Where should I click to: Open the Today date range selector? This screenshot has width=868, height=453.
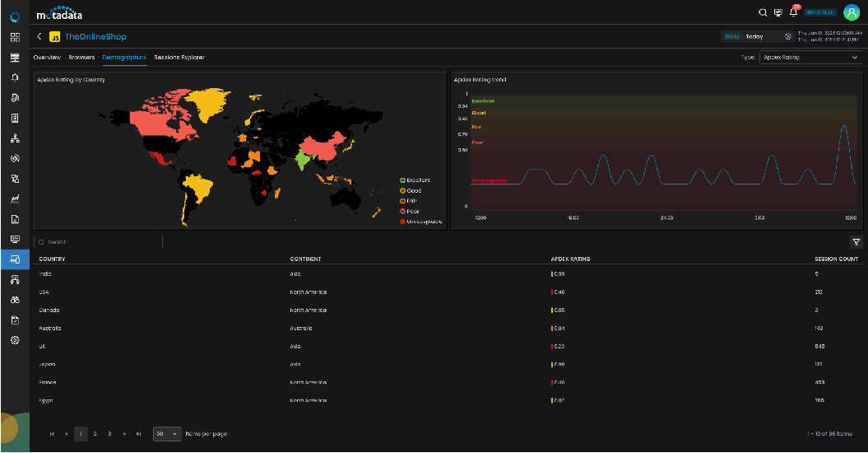point(757,36)
